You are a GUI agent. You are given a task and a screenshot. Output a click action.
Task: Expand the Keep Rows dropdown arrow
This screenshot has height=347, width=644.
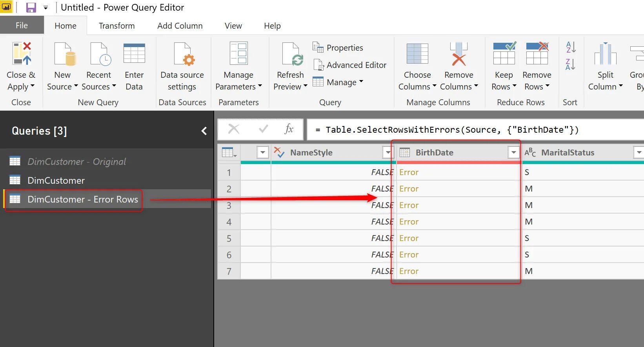coord(515,86)
